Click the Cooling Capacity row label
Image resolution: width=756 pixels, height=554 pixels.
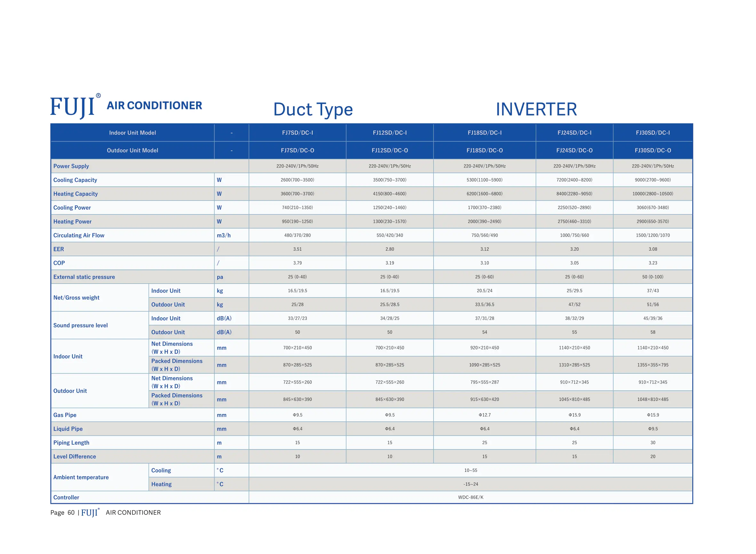tap(75, 180)
